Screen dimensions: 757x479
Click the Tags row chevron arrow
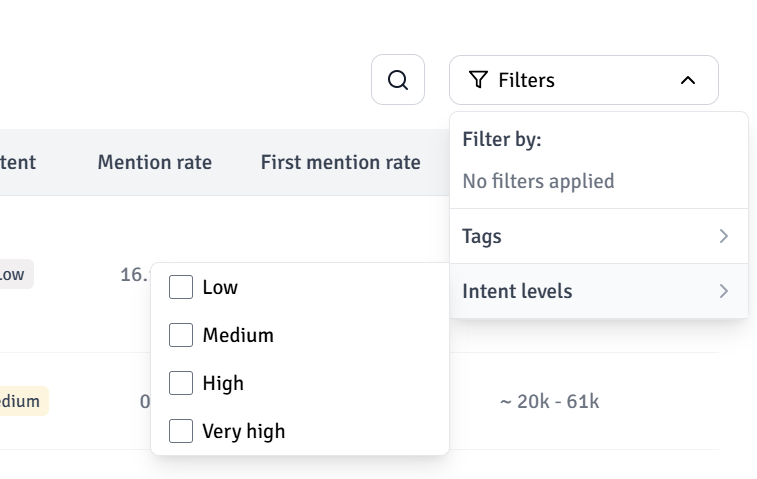pos(724,236)
